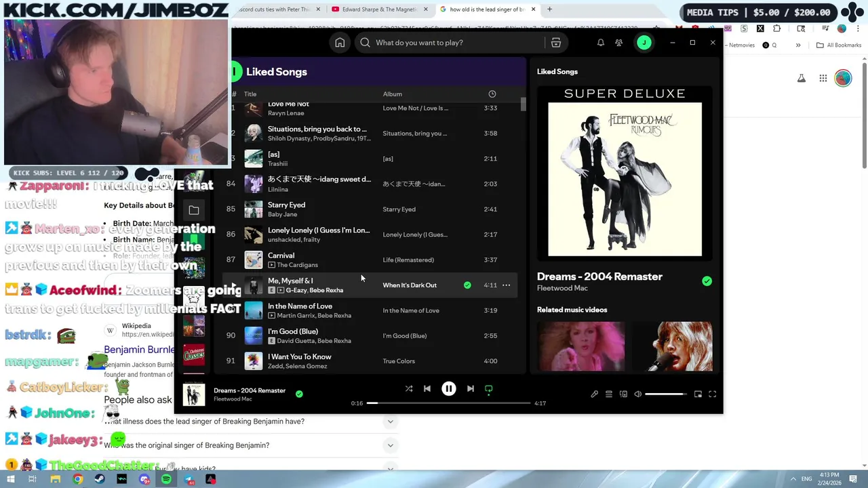Sort by duration clock column header

pos(492,94)
